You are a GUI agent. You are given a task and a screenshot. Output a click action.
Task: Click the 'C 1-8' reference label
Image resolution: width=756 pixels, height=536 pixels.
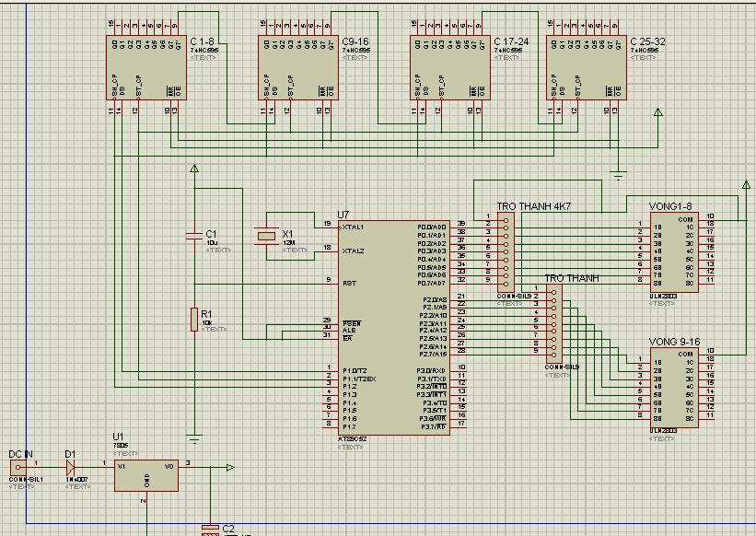(202, 42)
